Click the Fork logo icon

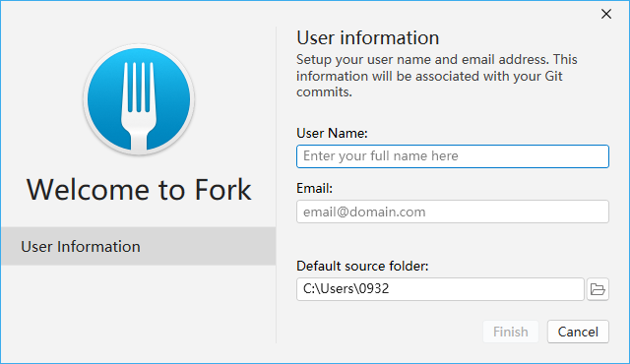[139, 99]
